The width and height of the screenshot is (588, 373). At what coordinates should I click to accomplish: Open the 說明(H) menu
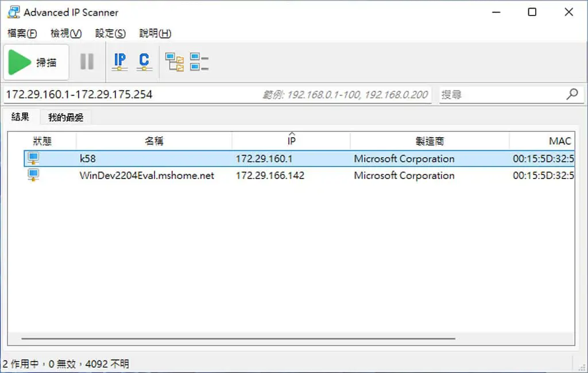155,33
